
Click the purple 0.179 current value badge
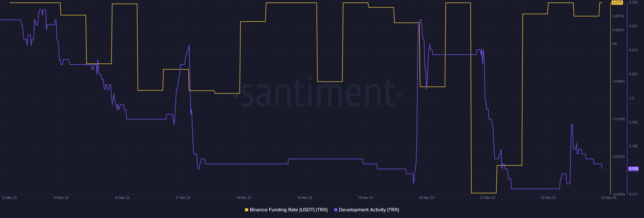633,169
